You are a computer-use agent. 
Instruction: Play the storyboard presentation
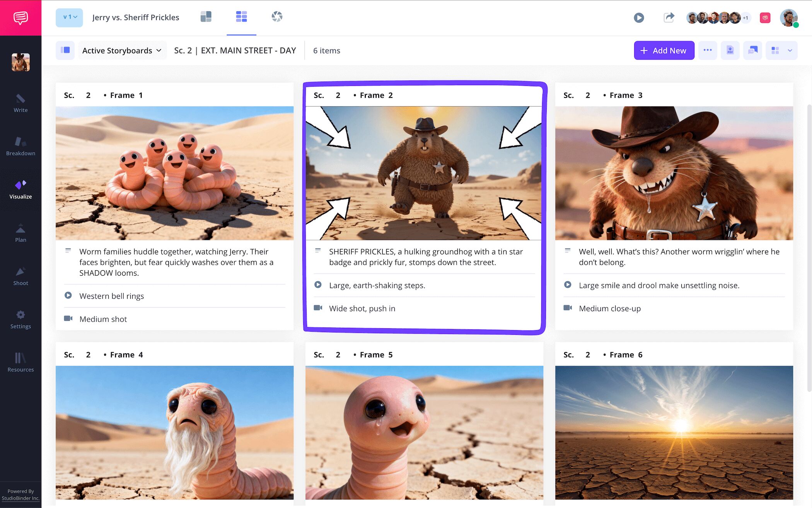pyautogui.click(x=639, y=18)
